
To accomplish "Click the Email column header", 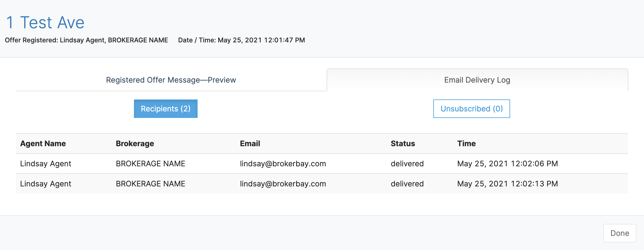I will click(250, 143).
